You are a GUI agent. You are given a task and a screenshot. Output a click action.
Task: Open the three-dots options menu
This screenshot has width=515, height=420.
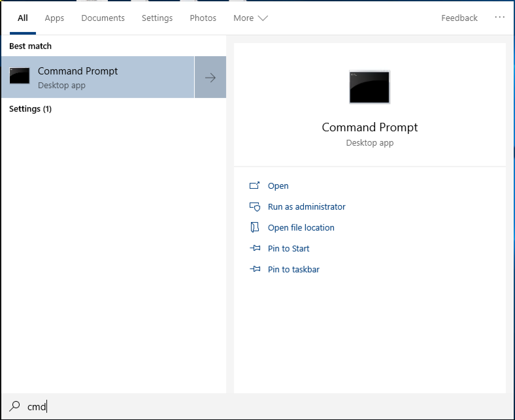point(499,18)
